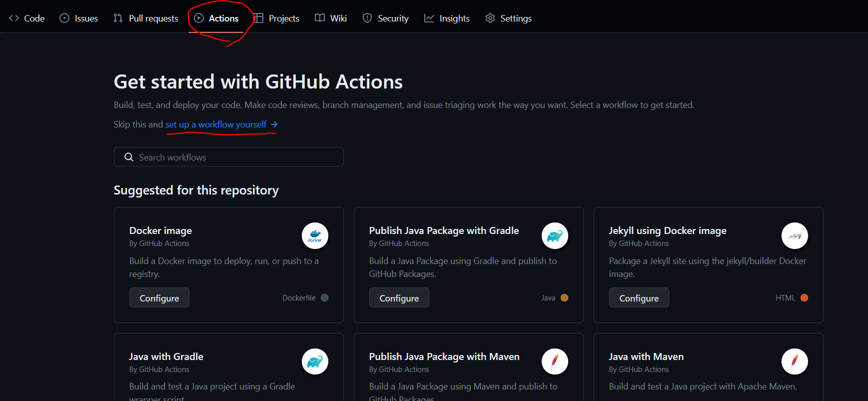Viewport: 868px width, 401px height.
Task: Click the Code angle-brackets icon
Action: pyautogui.click(x=14, y=18)
